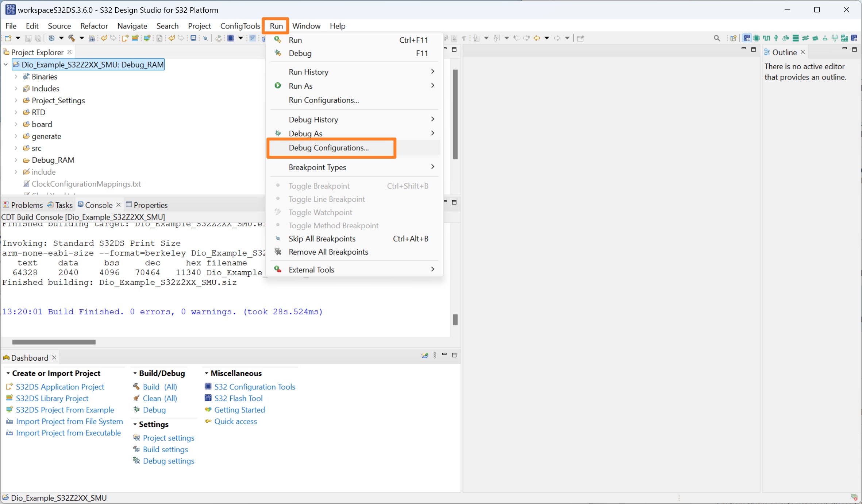Collapse the Build/Debug section in Dashboard
Image resolution: width=862 pixels, height=504 pixels.
[135, 373]
